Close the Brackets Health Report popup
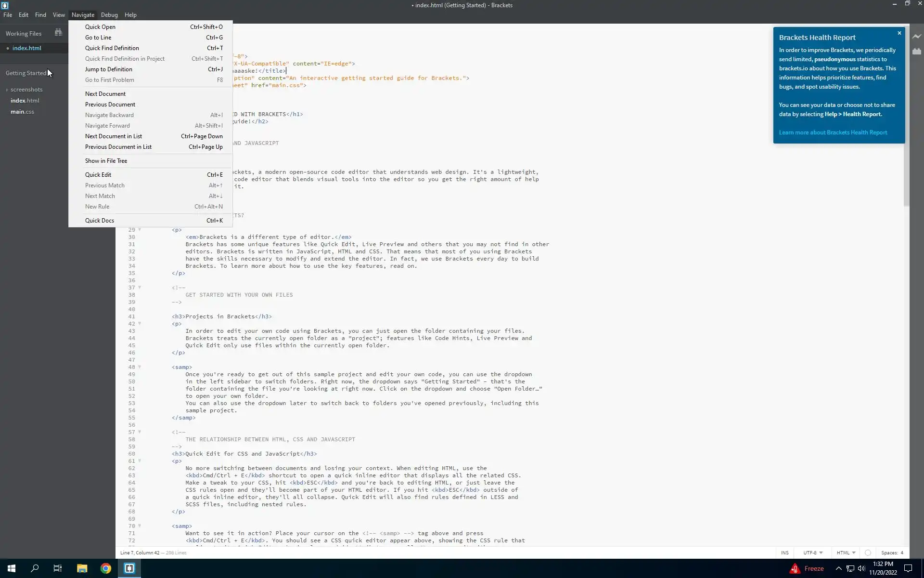This screenshot has height=578, width=924. [899, 33]
